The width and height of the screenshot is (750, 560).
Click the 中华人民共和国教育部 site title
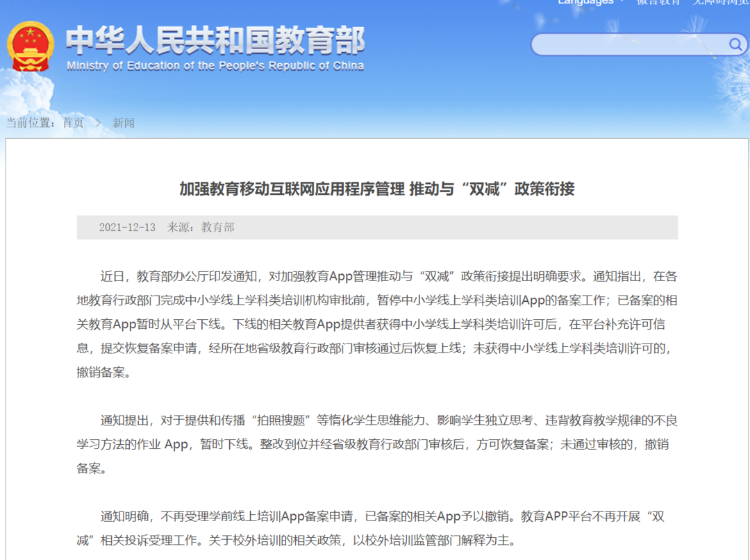click(x=215, y=41)
